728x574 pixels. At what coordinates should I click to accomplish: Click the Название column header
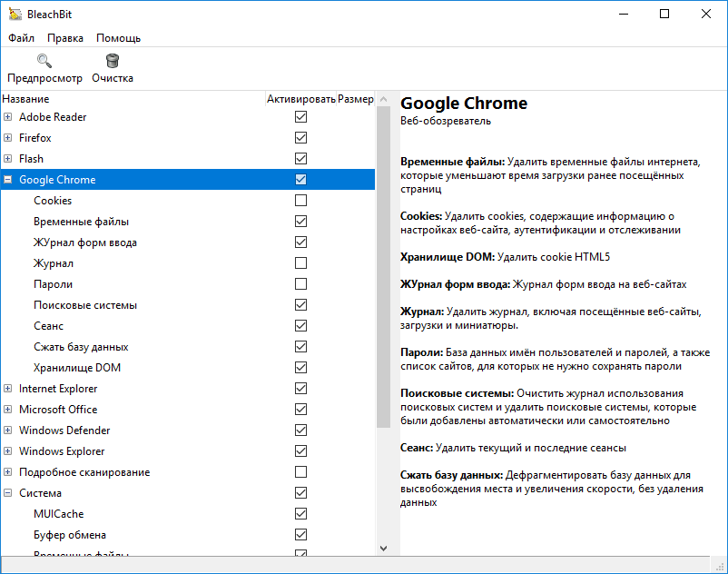click(x=25, y=99)
